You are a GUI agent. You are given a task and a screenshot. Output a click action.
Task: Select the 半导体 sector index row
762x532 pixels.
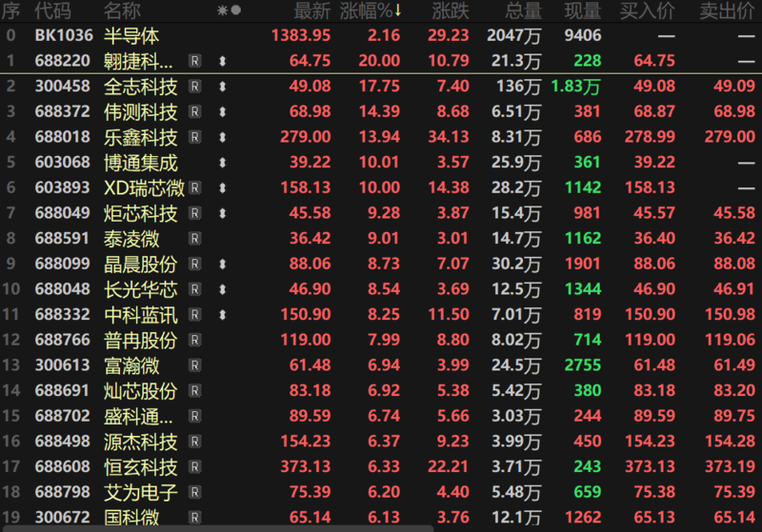[381, 35]
